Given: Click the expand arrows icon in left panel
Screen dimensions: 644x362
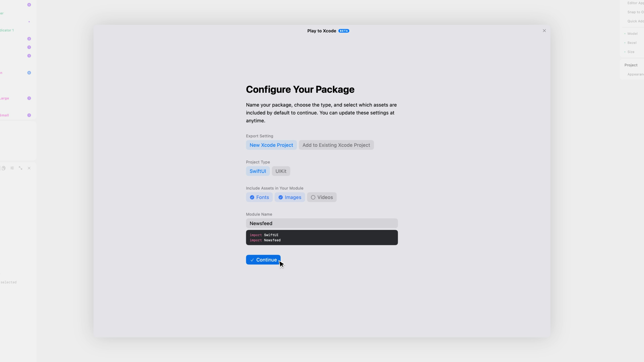Looking at the screenshot, I should point(20,168).
